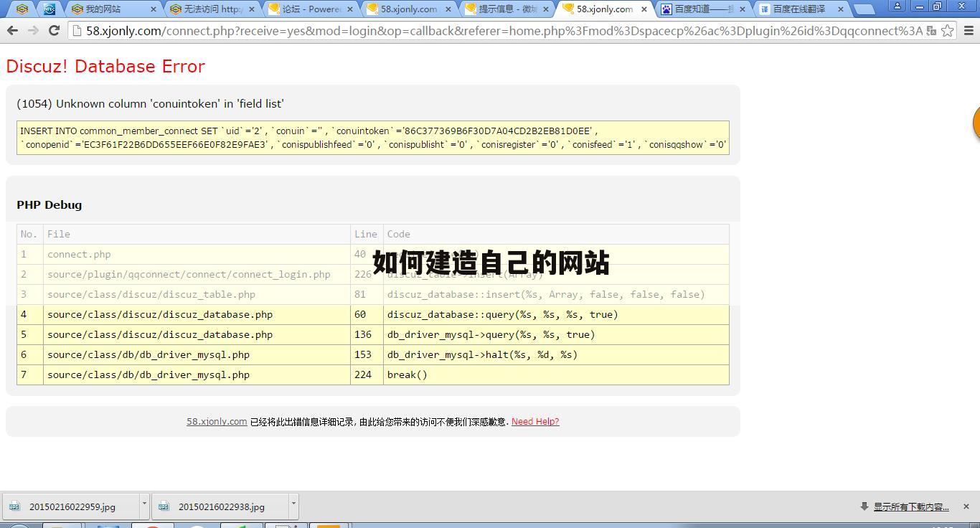The height and width of the screenshot is (528, 980).
Task: Click the INSERT INTO common_member_connect SQL statement
Action: [373, 138]
